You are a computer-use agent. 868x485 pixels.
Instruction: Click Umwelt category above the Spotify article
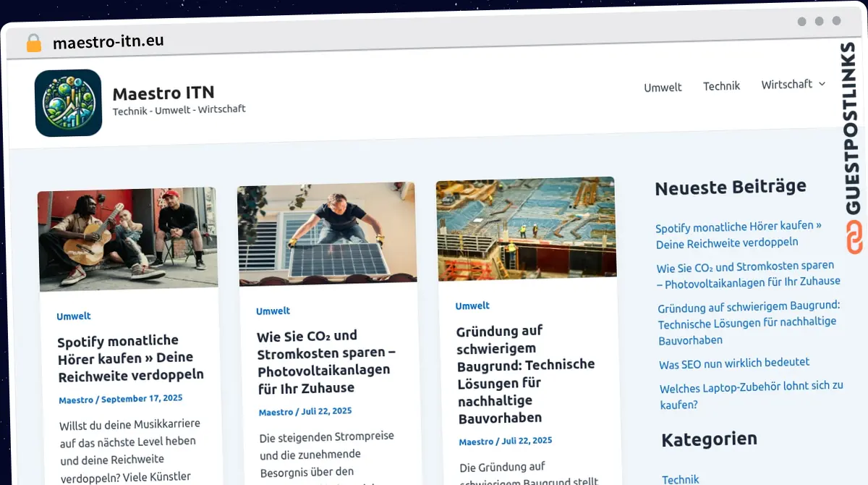(74, 316)
